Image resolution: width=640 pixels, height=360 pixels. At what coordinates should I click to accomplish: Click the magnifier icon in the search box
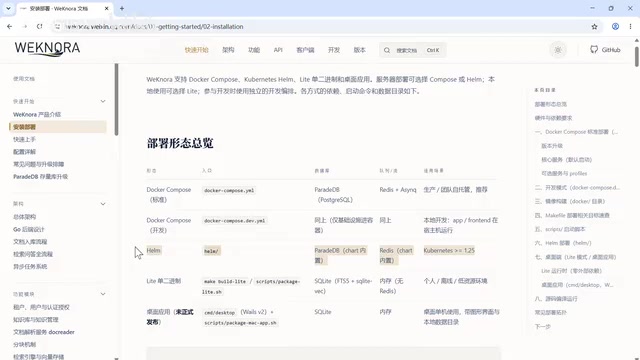point(387,50)
